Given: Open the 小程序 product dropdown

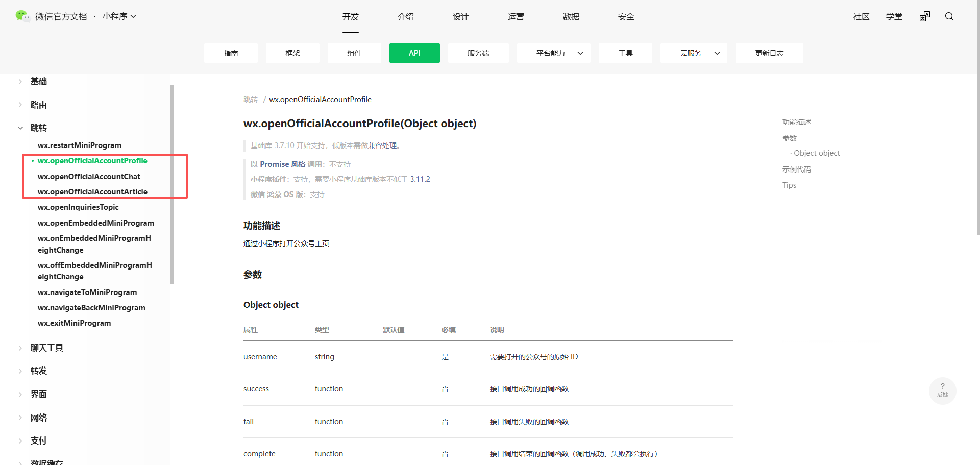Looking at the screenshot, I should pyautogui.click(x=119, y=16).
